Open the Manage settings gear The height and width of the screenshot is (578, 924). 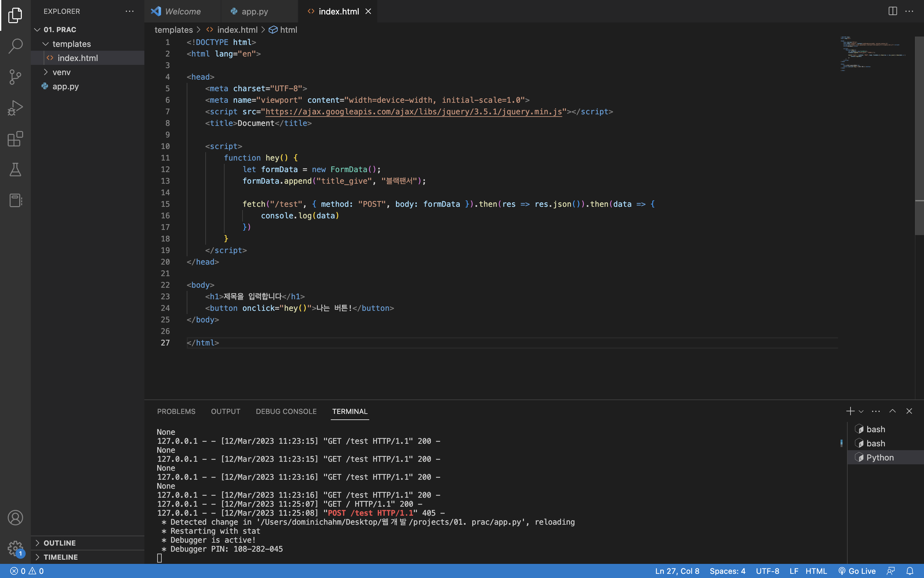(15, 548)
